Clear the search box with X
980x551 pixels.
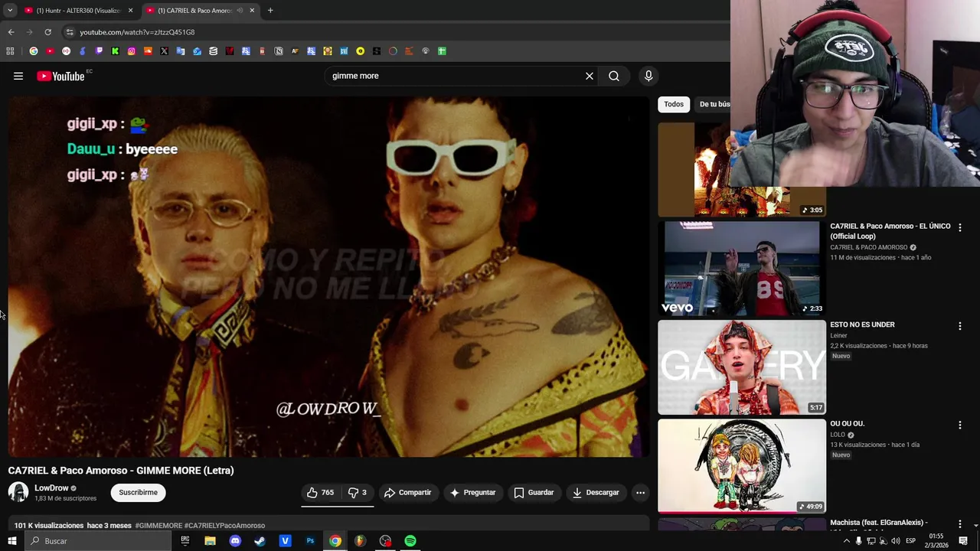pyautogui.click(x=590, y=76)
